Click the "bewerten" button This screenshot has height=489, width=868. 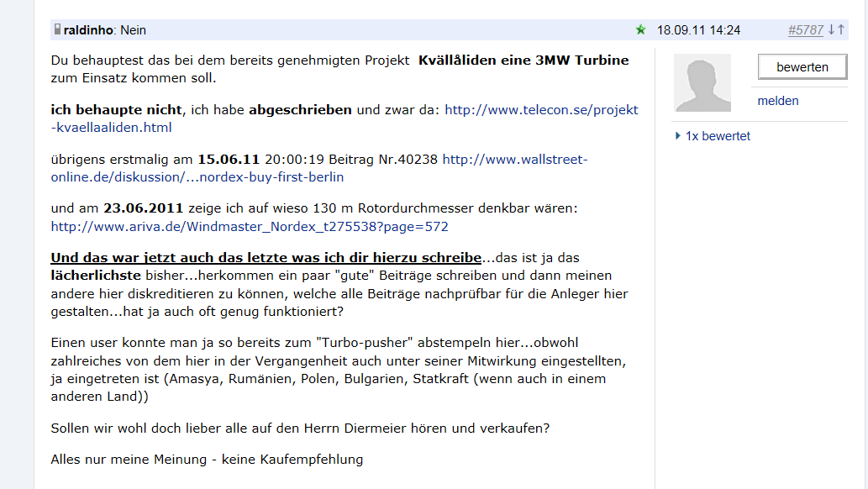[x=801, y=66]
